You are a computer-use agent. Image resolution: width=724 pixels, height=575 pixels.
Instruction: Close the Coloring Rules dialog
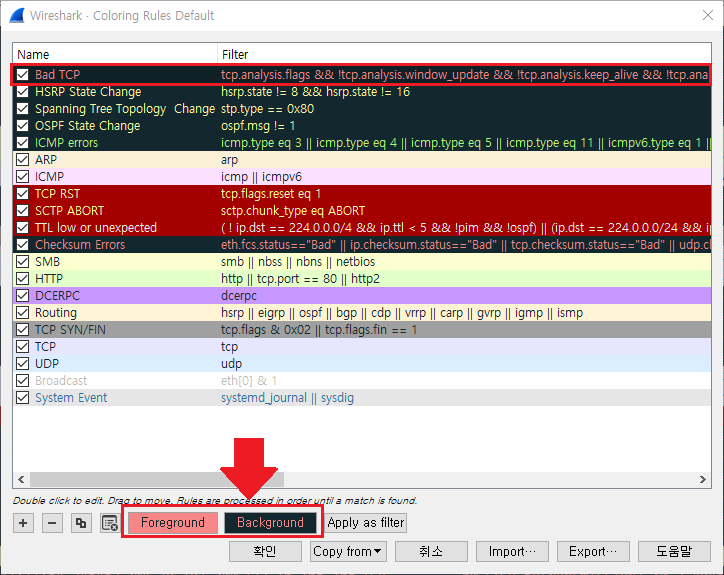click(x=707, y=15)
